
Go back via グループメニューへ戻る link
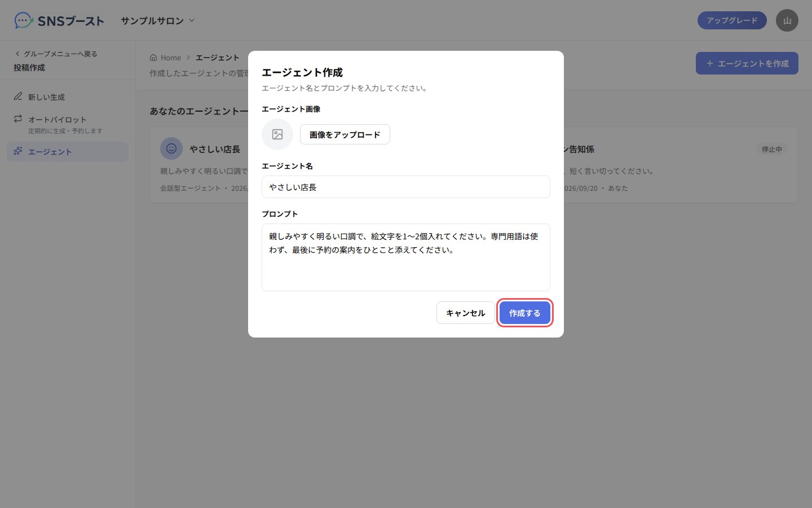(56, 54)
